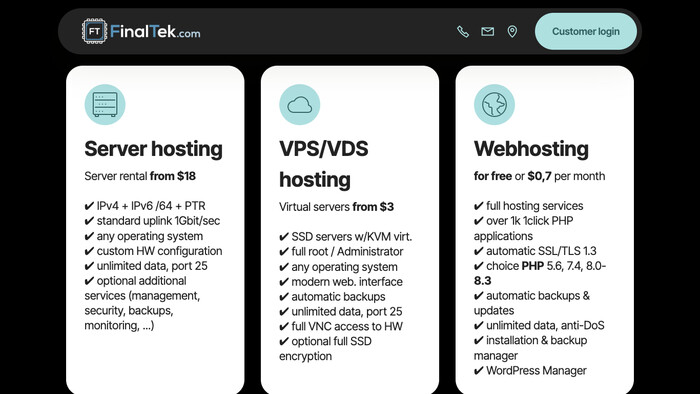Click 'for free or $0,7 per month'
The height and width of the screenshot is (394, 700).
pyautogui.click(x=539, y=176)
